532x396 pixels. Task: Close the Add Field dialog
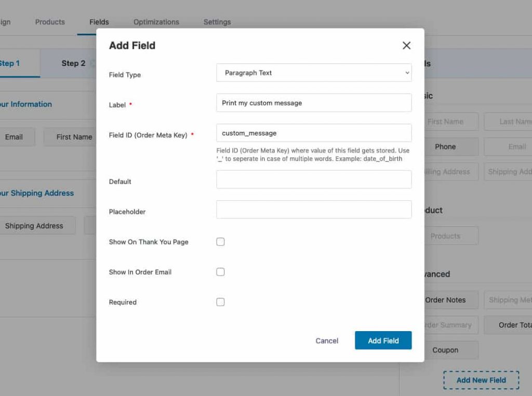pos(406,46)
